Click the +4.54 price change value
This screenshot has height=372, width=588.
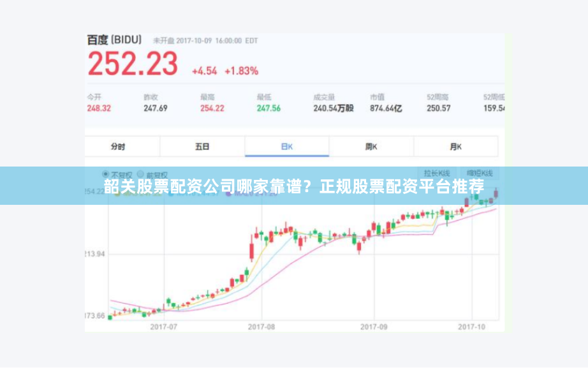pos(204,71)
